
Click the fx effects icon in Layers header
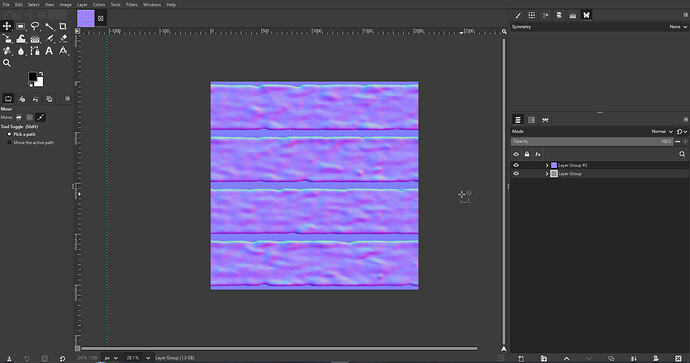[x=538, y=154]
